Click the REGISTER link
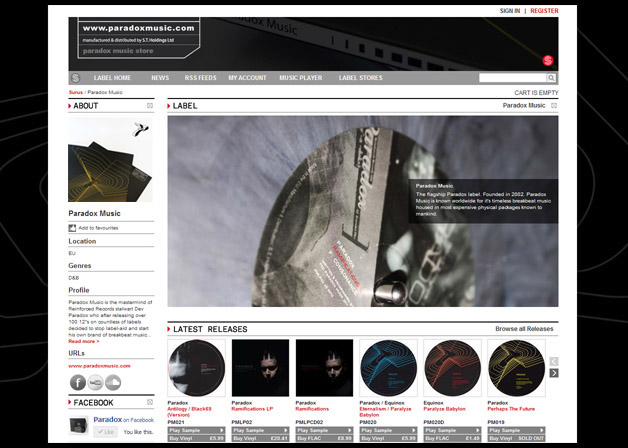 tap(544, 11)
